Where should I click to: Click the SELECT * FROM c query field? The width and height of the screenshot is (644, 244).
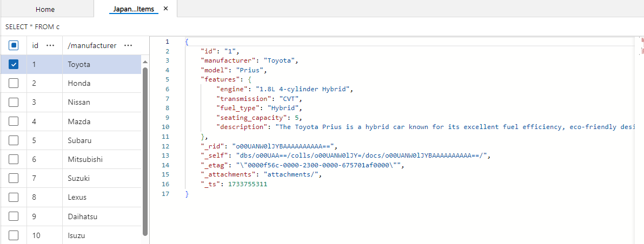322,26
